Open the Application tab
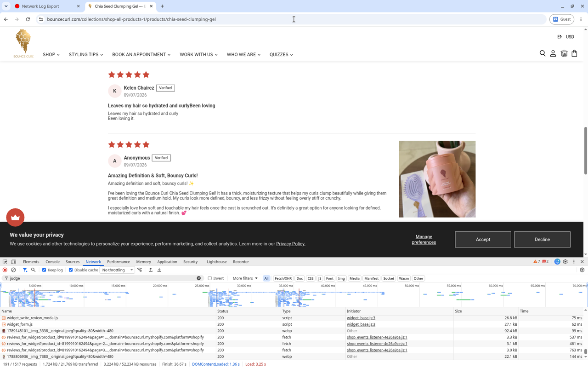This screenshot has height=368, width=588. tap(167, 262)
